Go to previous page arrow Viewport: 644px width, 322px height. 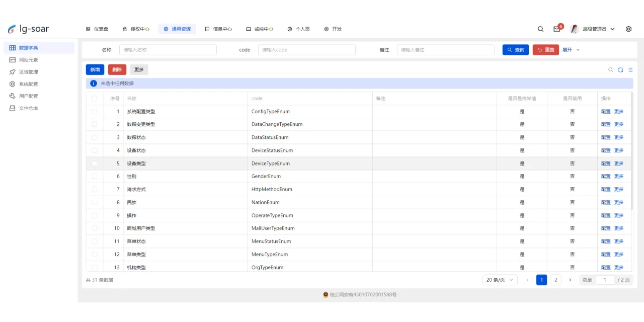click(527, 280)
